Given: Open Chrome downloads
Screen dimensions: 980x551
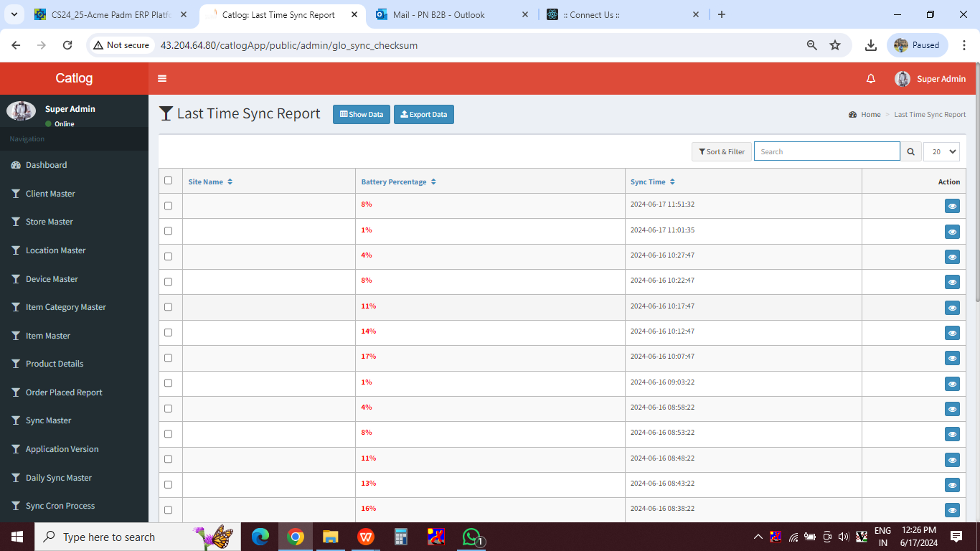Looking at the screenshot, I should point(871,45).
